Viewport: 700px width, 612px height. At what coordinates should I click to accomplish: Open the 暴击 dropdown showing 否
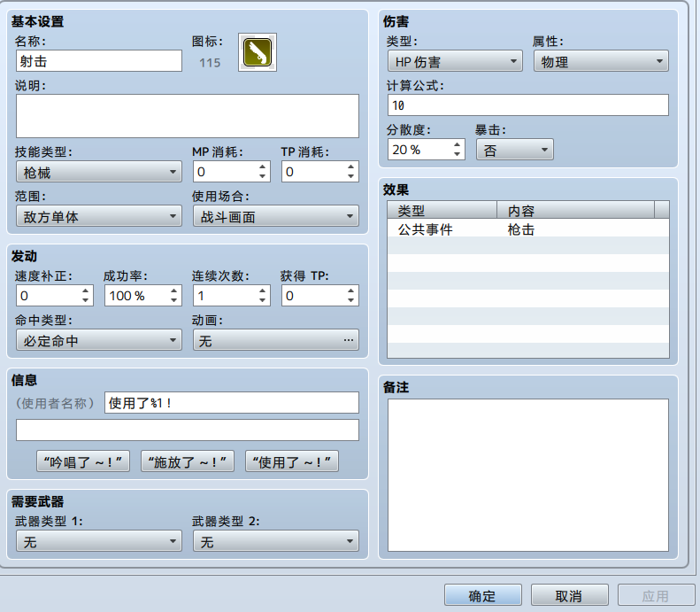pos(515,150)
